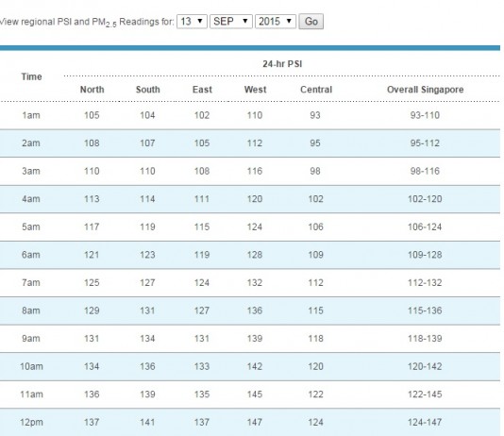The height and width of the screenshot is (436, 504).
Task: Click the East column header
Action: click(202, 90)
